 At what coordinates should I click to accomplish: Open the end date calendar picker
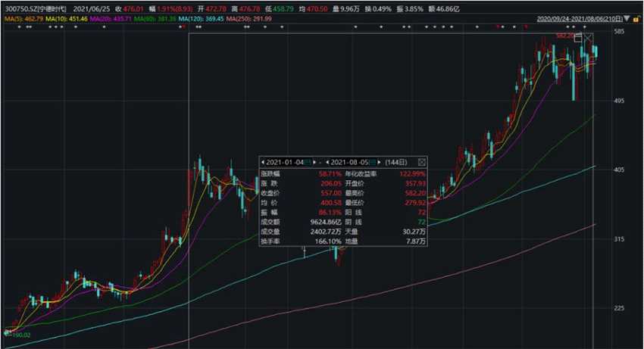373,162
